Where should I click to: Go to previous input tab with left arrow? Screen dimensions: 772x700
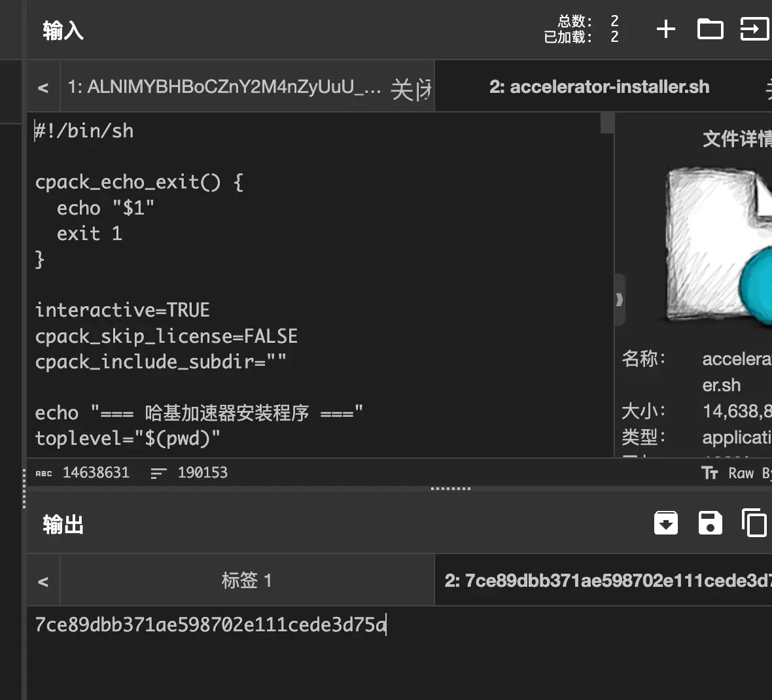[x=43, y=88]
